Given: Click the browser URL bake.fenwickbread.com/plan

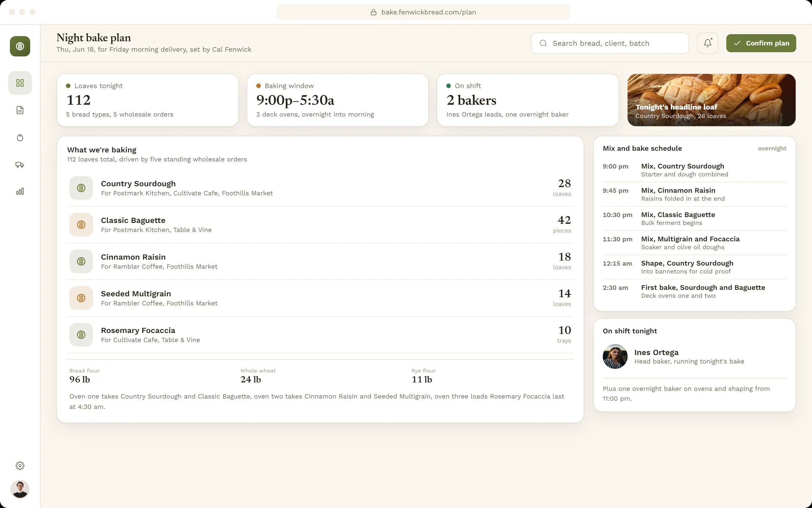Looking at the screenshot, I should (429, 12).
